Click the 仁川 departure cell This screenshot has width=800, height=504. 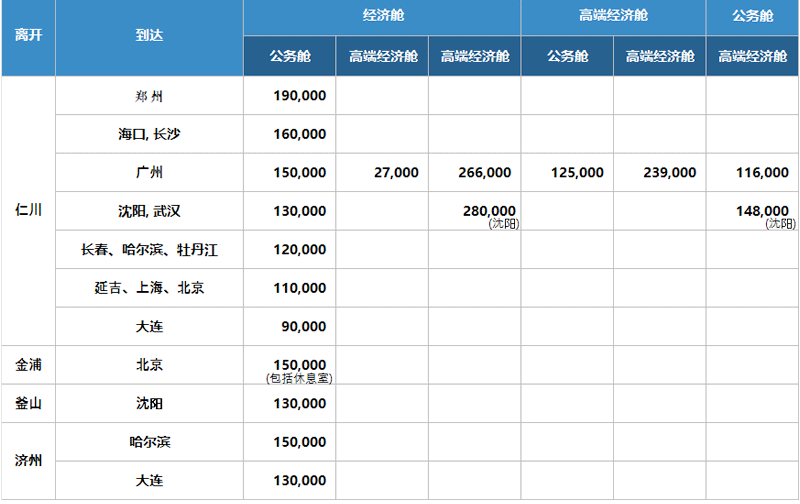click(x=28, y=211)
